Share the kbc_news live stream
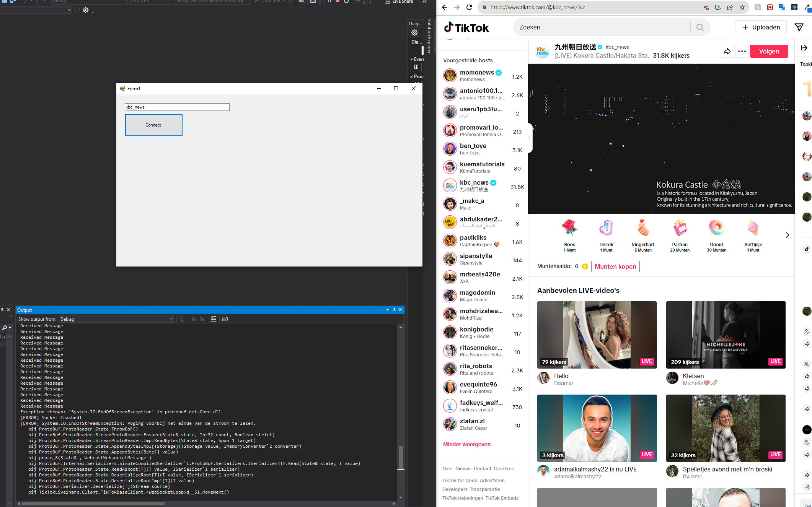Viewport: 812px width, 507px height. (x=727, y=51)
